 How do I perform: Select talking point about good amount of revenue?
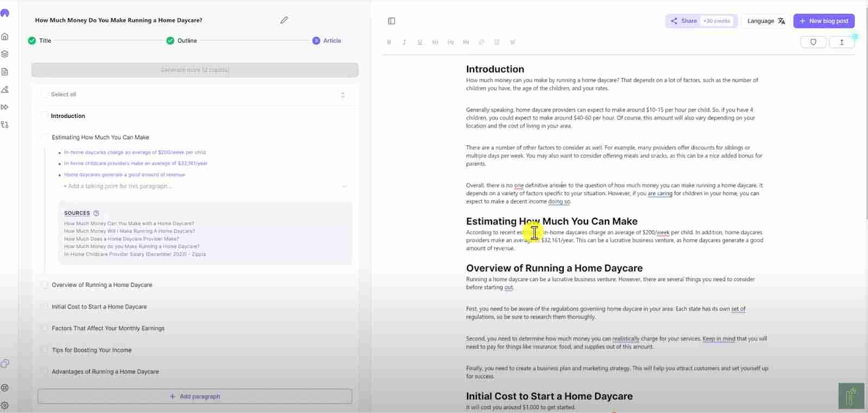click(x=124, y=175)
